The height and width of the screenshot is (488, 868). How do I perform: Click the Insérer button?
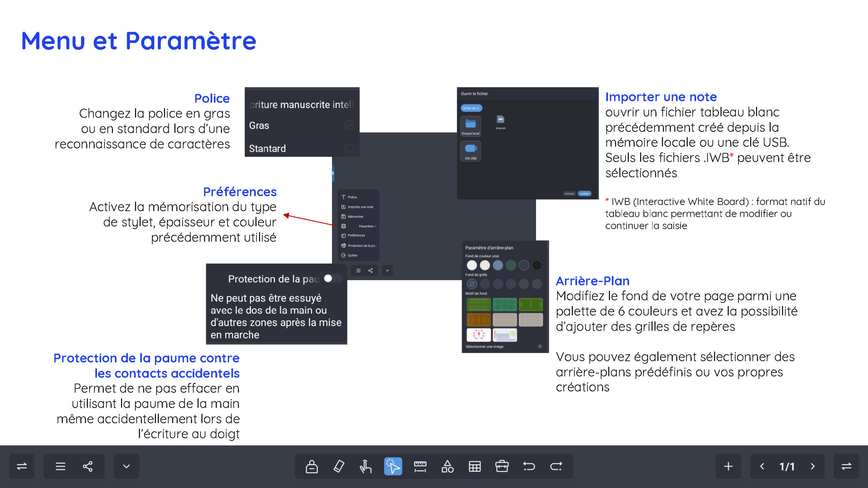pos(585,194)
